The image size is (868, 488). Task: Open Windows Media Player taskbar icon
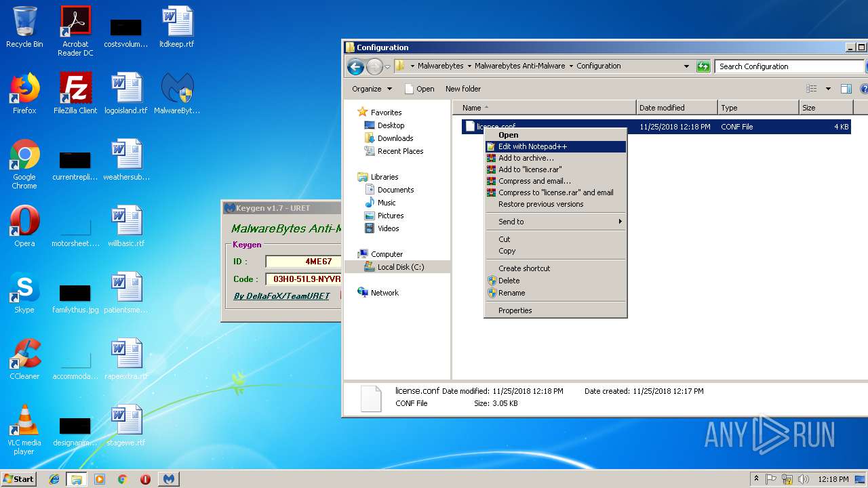[100, 479]
